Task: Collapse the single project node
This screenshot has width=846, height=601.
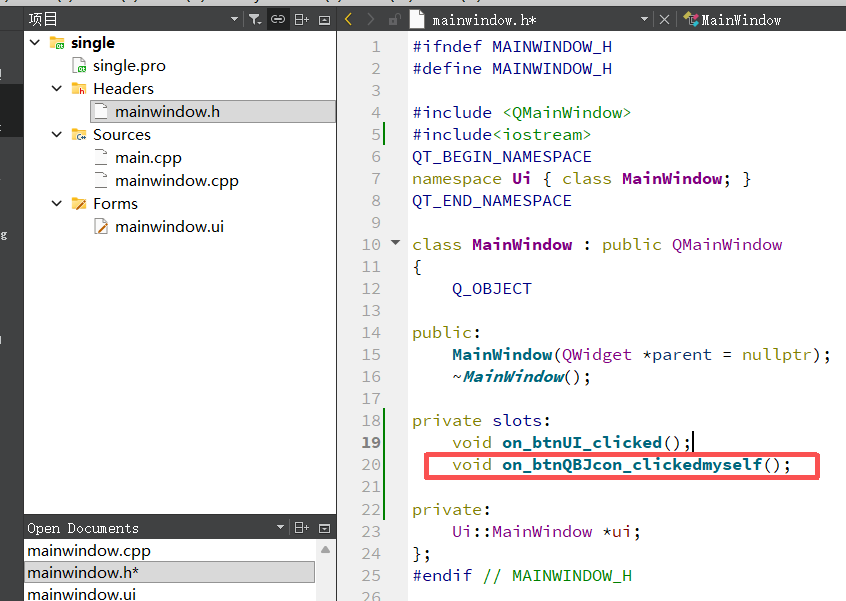Action: point(35,42)
